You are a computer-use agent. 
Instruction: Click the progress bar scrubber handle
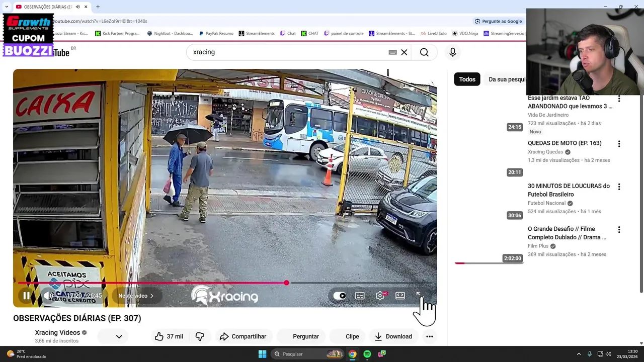[x=286, y=283]
